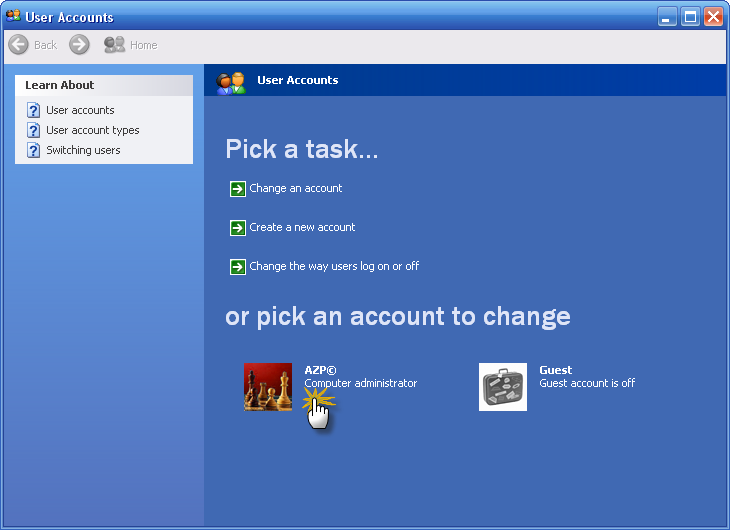This screenshot has width=730, height=530.
Task: Open User accounts text link in Learn About
Action: (80, 110)
